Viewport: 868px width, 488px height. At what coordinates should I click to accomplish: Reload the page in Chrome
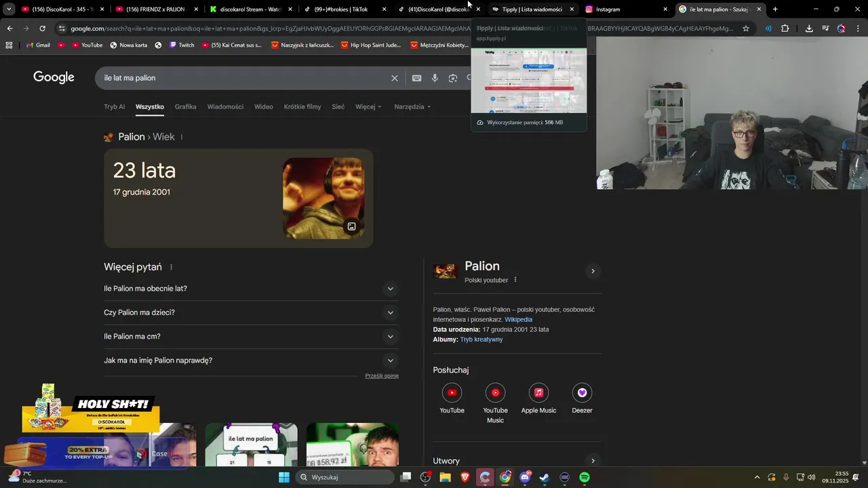point(42,28)
